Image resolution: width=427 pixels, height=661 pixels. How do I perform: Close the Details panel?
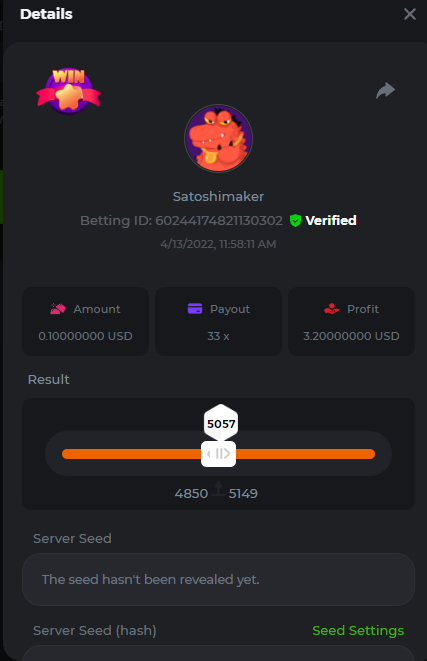(410, 14)
